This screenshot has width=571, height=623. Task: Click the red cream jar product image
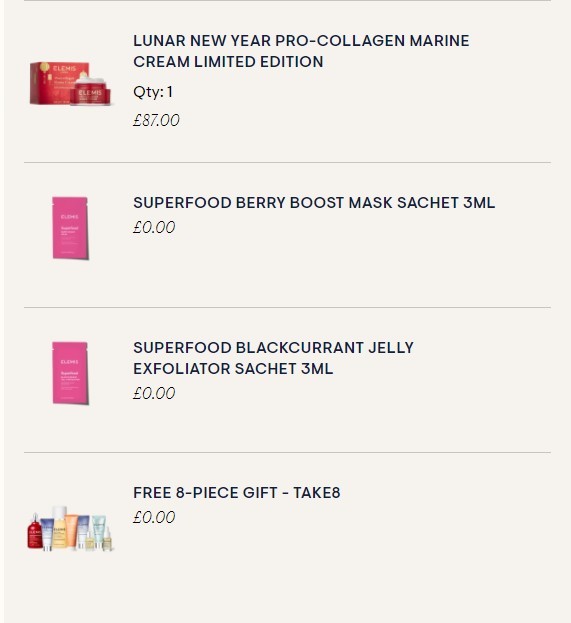(90, 92)
